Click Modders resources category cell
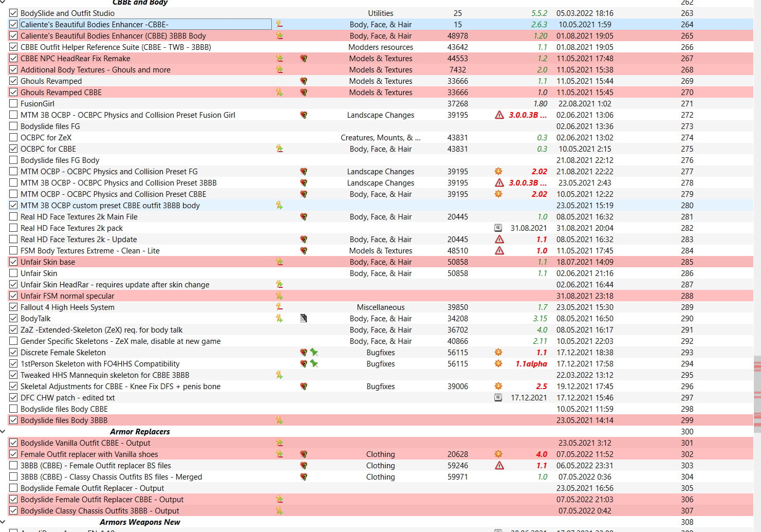 380,47
